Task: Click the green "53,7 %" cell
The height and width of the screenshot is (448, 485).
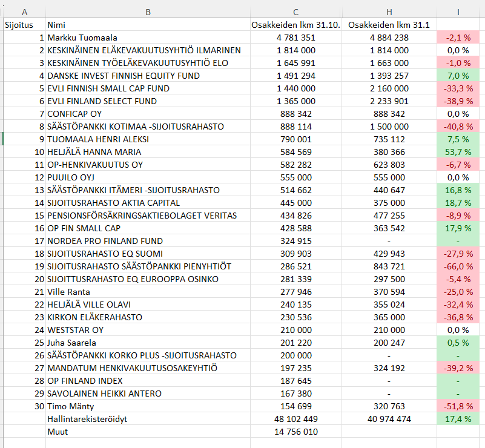Action: 458,152
